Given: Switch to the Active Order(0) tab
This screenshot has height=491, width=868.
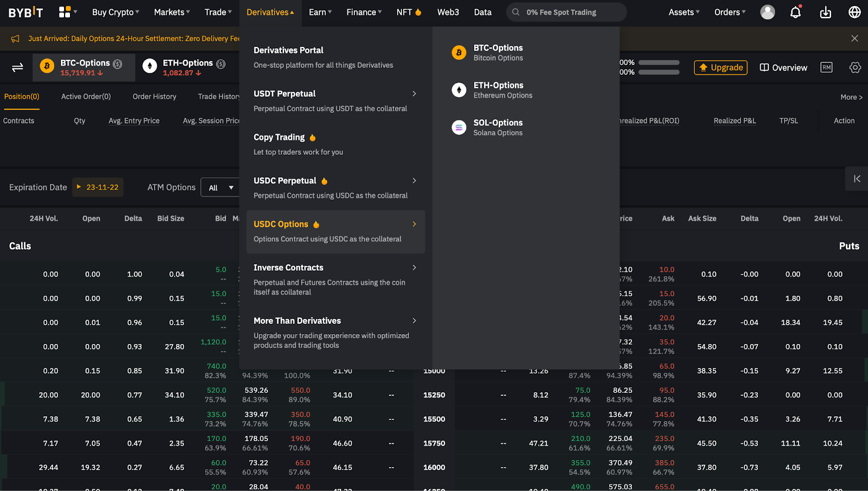Looking at the screenshot, I should click(x=86, y=97).
